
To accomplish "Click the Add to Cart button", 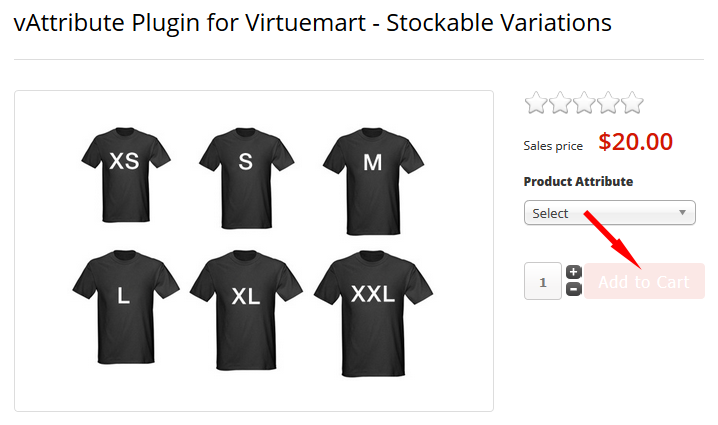I will pos(644,282).
